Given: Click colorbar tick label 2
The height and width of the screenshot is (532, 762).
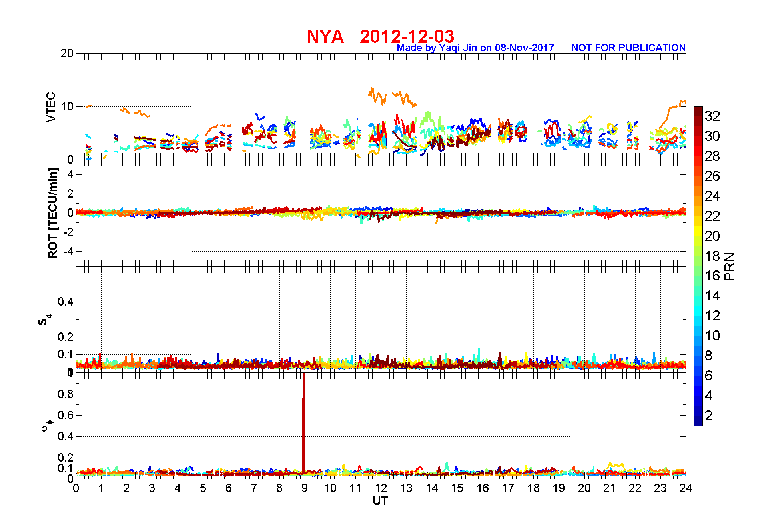Looking at the screenshot, I should 709,416.
